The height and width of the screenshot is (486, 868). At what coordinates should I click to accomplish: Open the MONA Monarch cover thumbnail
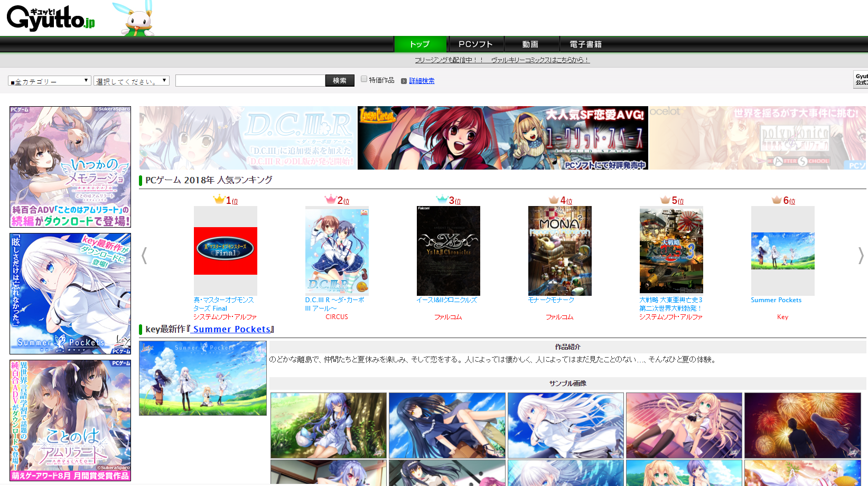coord(559,251)
